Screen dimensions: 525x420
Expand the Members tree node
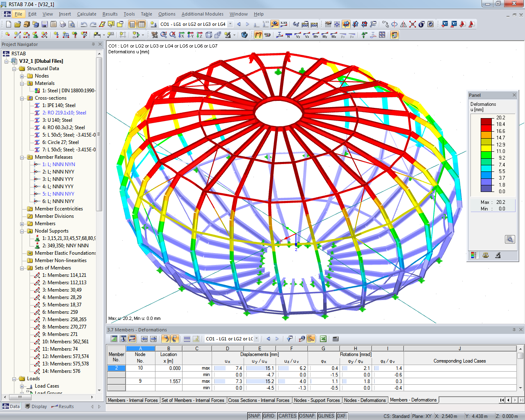coord(22,224)
